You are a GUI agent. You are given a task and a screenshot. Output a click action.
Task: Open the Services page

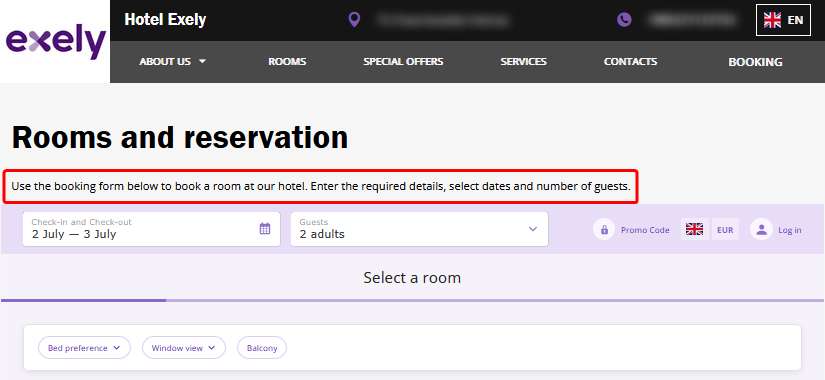524,62
